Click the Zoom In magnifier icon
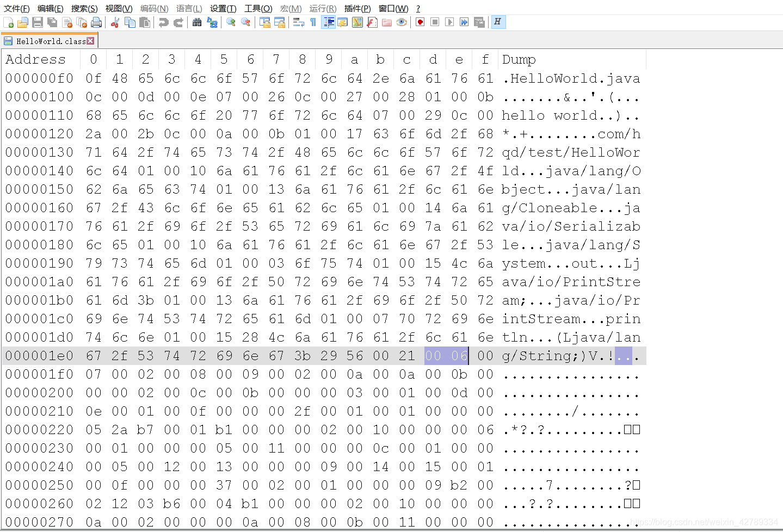783x532 pixels. tap(231, 22)
